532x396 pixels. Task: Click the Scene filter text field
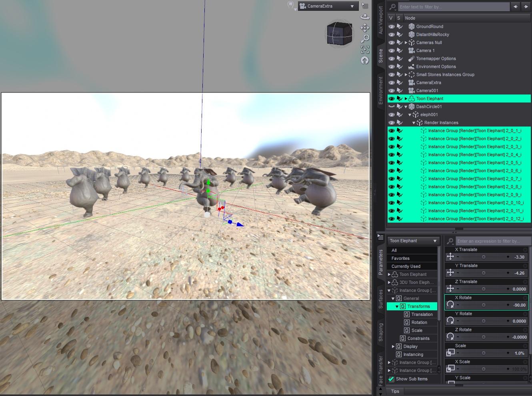coord(454,7)
